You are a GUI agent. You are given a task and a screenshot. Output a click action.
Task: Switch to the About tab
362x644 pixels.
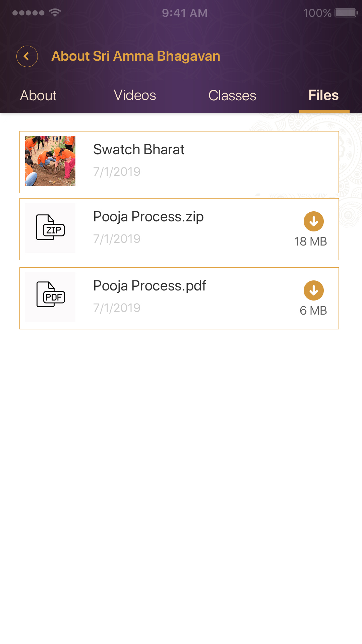tap(38, 96)
